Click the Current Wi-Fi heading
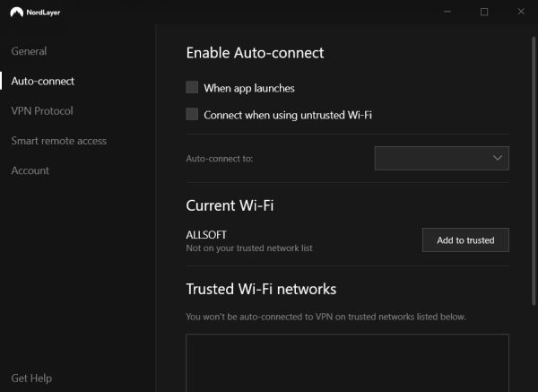The width and height of the screenshot is (538, 392). pos(230,205)
